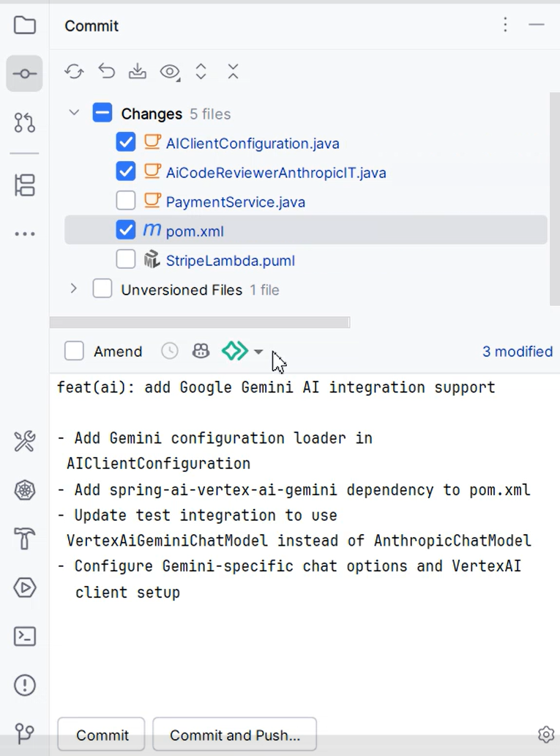The width and height of the screenshot is (560, 756).
Task: Click the Commit and Push button
Action: coord(234,733)
